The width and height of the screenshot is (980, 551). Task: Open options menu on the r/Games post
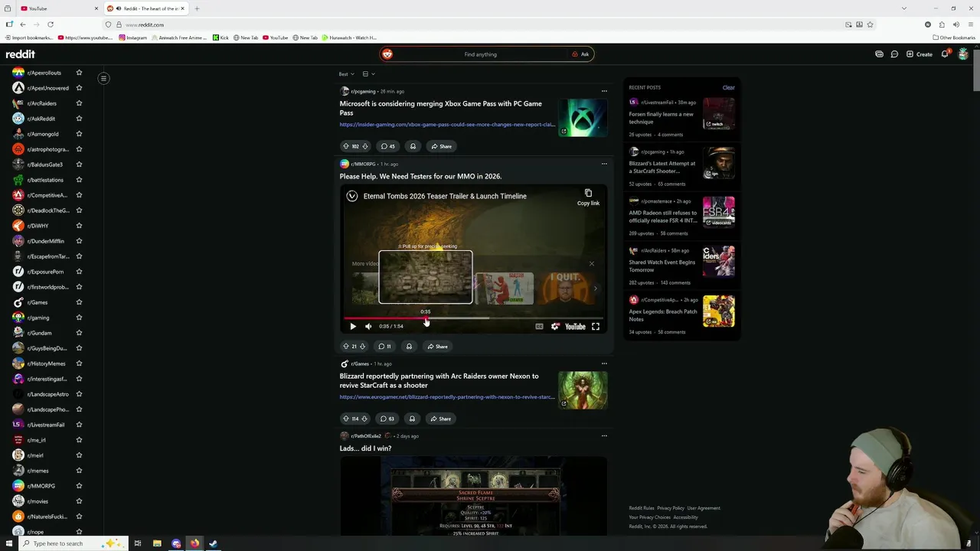click(x=604, y=364)
